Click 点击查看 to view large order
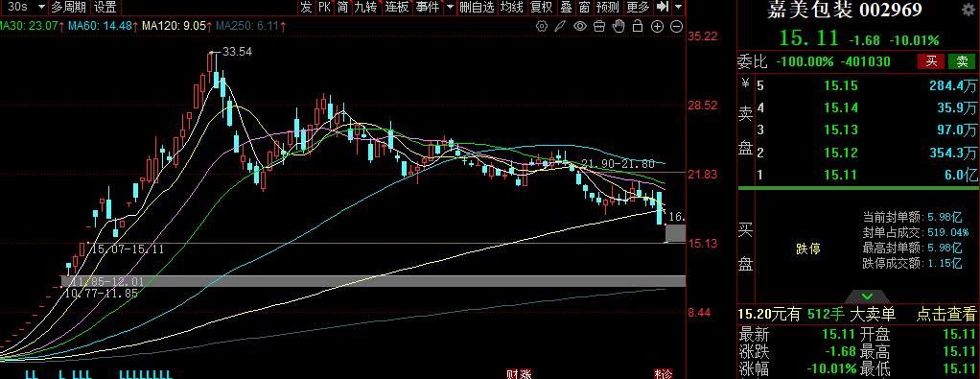980x379 pixels. [946, 314]
